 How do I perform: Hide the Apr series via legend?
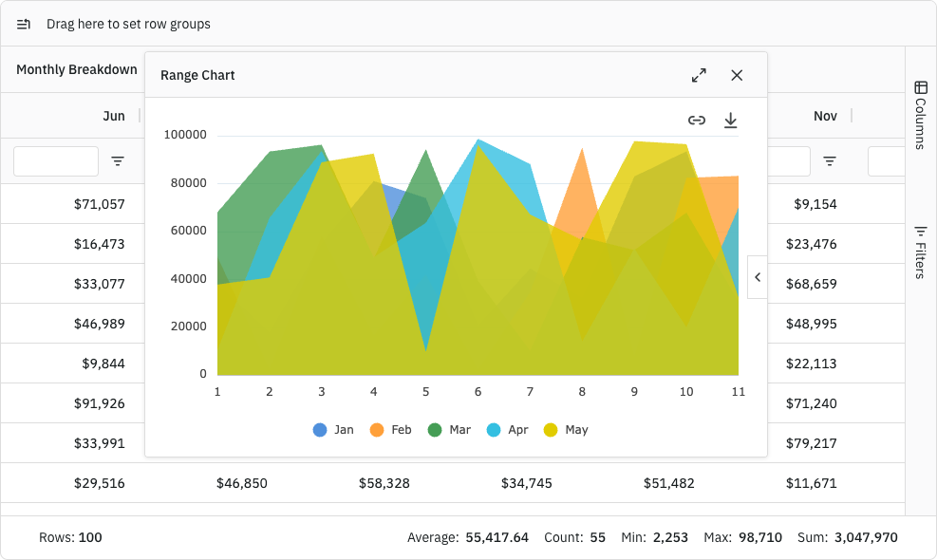(x=507, y=430)
